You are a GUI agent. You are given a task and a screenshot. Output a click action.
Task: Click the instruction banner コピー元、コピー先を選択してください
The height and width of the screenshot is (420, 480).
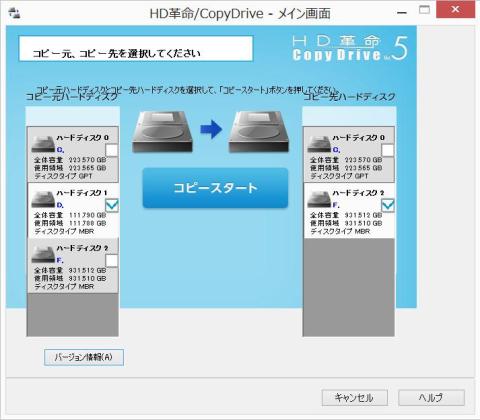pyautogui.click(x=136, y=49)
